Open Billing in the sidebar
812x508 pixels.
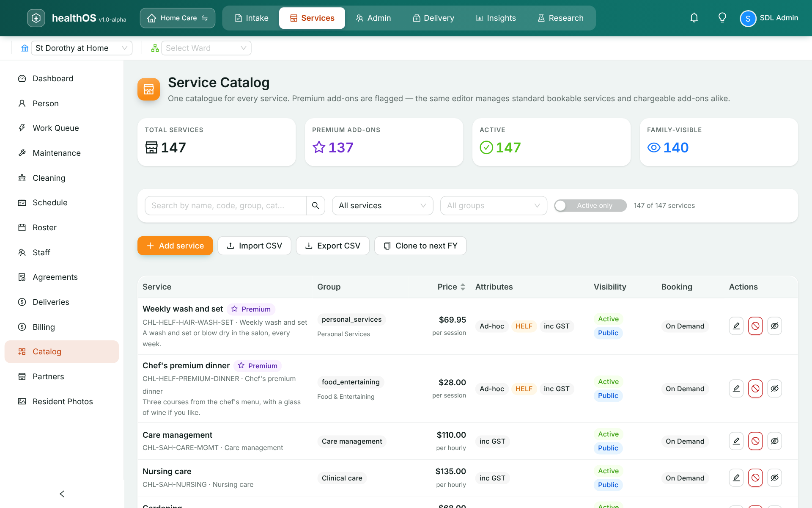(62, 327)
